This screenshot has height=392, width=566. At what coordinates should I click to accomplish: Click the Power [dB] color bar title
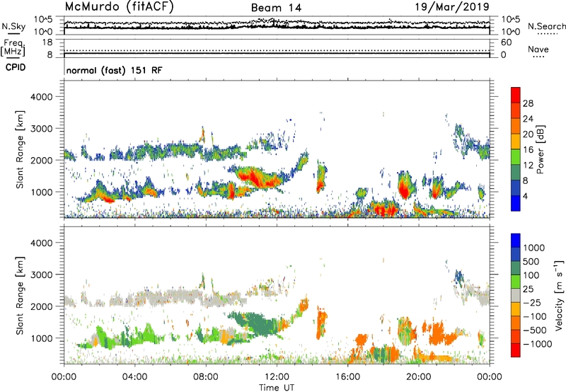tap(540, 149)
